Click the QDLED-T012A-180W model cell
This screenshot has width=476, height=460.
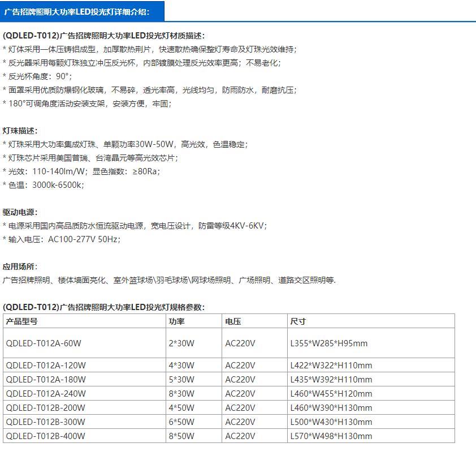[x=84, y=380]
